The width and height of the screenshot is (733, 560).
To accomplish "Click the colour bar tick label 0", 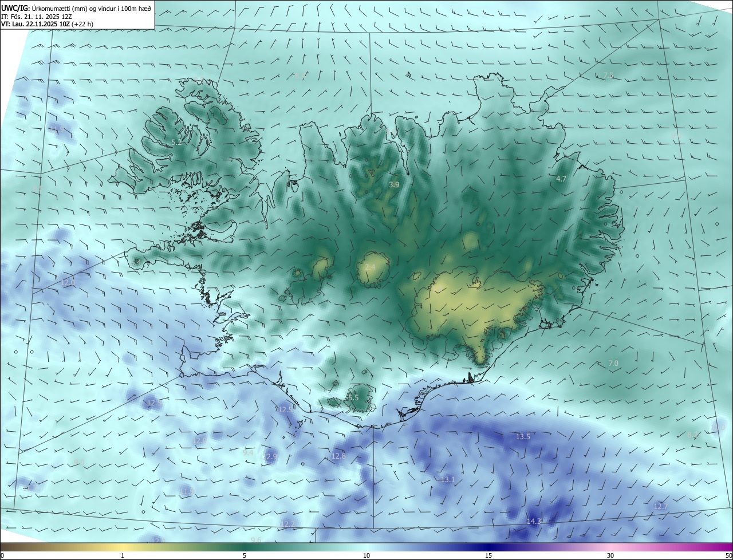I will tap(2, 555).
